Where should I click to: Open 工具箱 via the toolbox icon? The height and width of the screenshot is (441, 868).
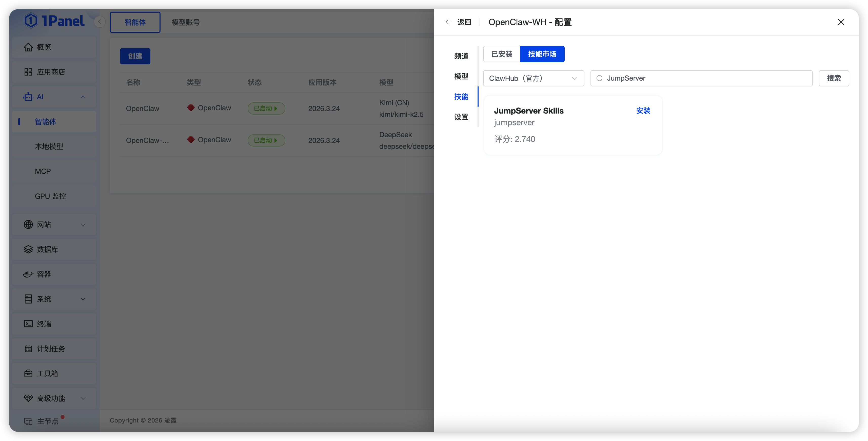pyautogui.click(x=28, y=374)
